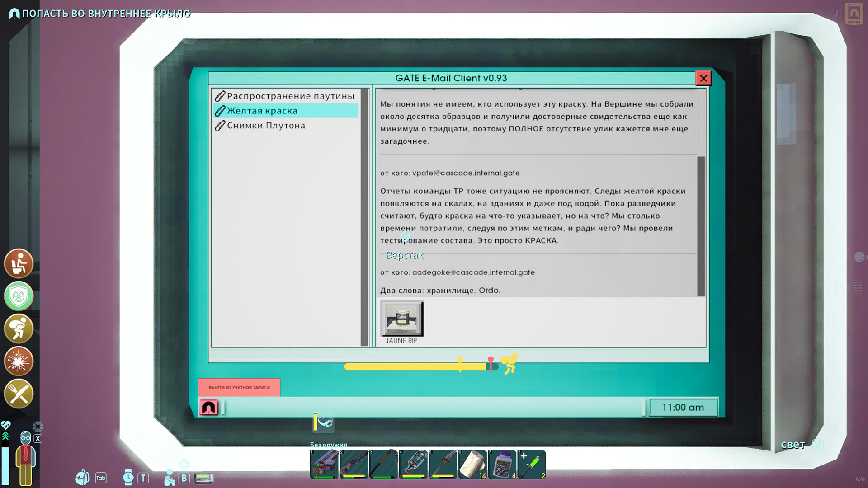
Task: Select hotbar slot 2 shotgun
Action: point(354,464)
